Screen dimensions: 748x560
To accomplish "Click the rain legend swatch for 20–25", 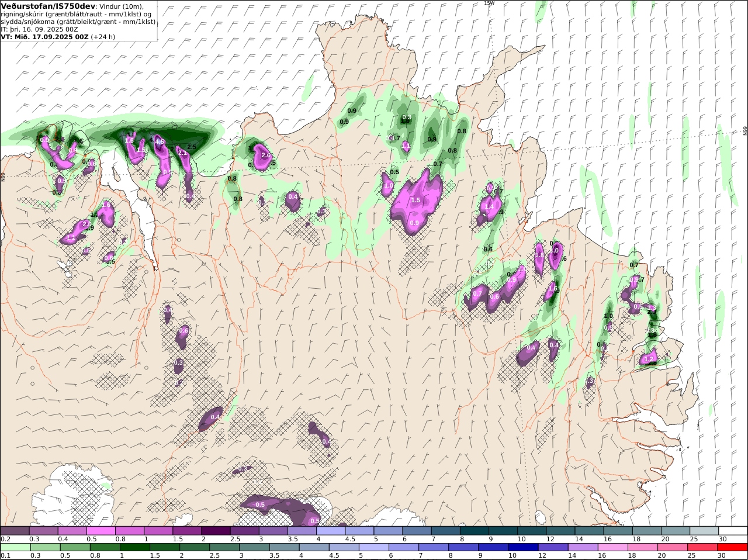I will coord(673,547).
